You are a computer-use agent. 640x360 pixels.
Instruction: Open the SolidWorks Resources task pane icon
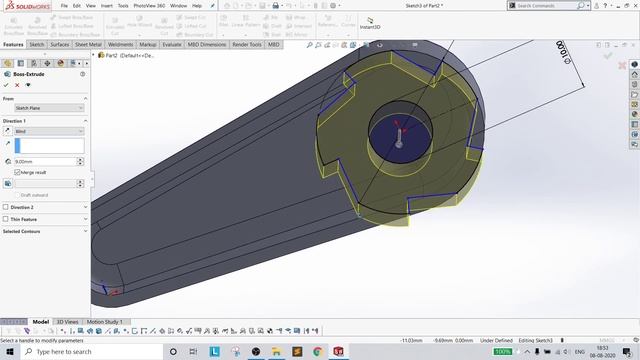tap(634, 75)
